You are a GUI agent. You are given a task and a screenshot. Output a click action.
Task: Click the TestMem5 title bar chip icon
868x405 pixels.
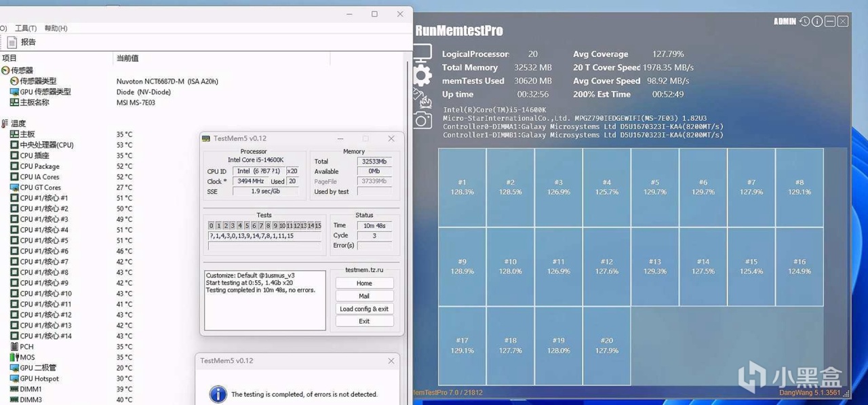point(206,138)
